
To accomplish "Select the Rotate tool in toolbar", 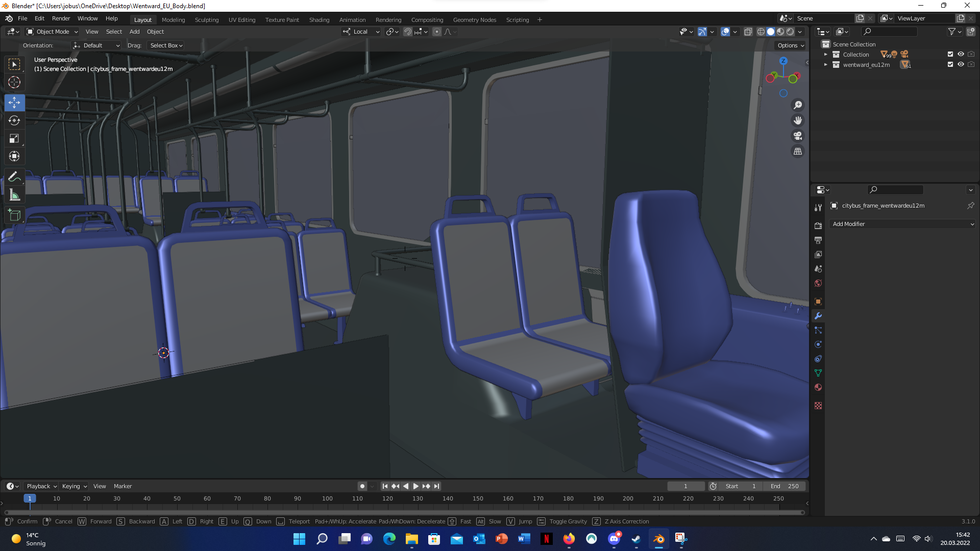I will coord(14,120).
